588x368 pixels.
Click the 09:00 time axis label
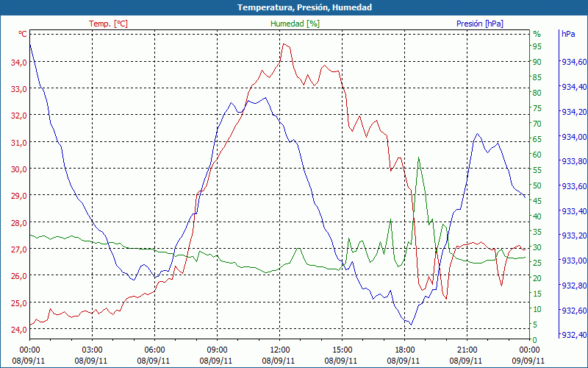click(x=217, y=350)
